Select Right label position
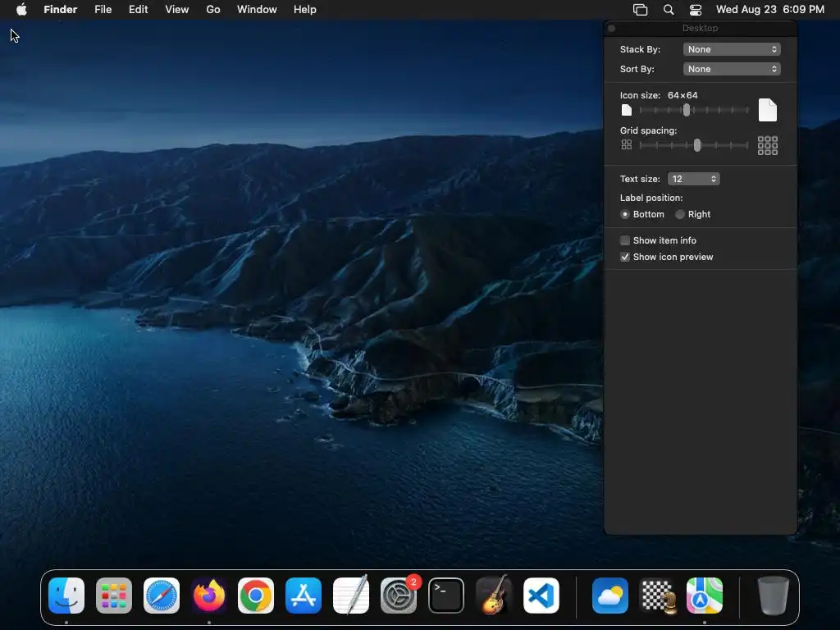This screenshot has width=840, height=630. click(680, 214)
